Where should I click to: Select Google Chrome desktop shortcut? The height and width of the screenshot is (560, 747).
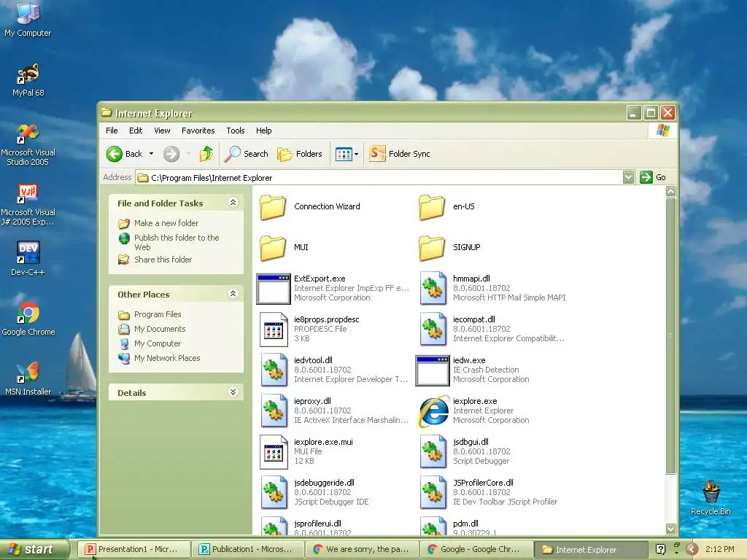28,319
